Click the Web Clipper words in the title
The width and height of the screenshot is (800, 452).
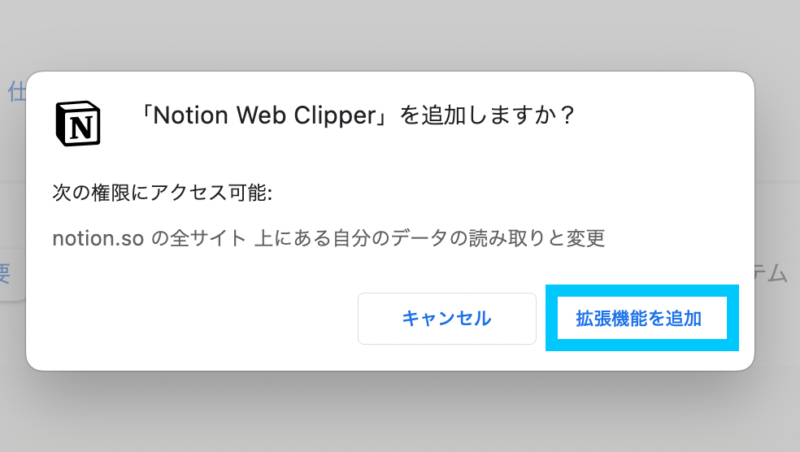tap(306, 115)
